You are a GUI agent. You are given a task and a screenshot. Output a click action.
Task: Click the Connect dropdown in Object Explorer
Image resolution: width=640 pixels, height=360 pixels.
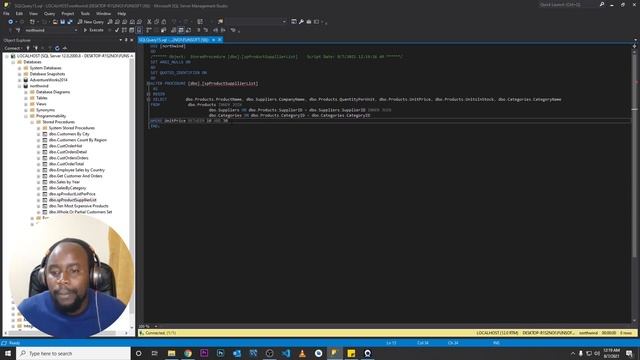tap(13, 48)
